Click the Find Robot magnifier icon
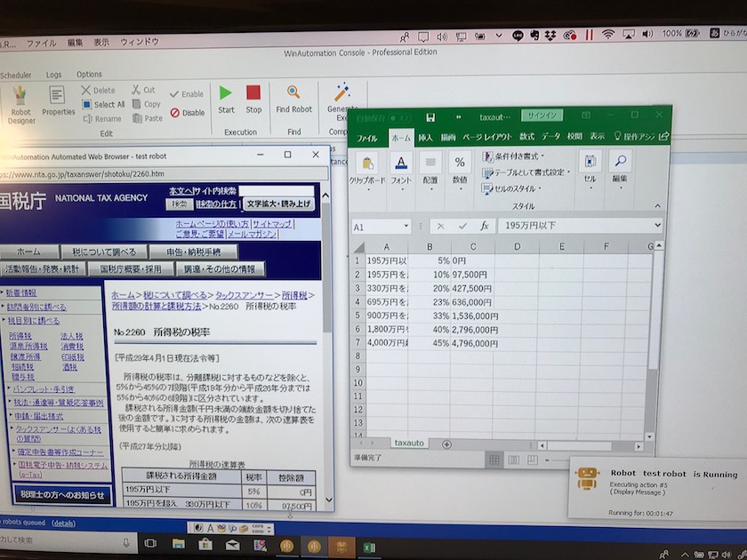This screenshot has width=747, height=560. (293, 92)
